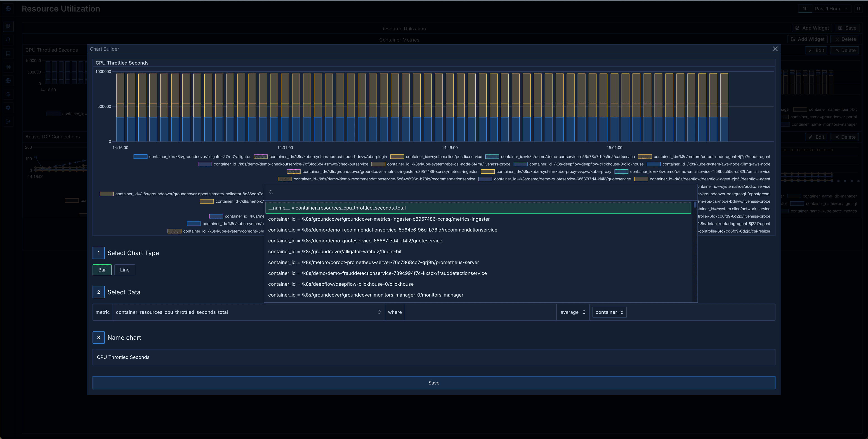Select the frauddetectionservice container filter
The image size is (868, 439).
pyautogui.click(x=377, y=273)
